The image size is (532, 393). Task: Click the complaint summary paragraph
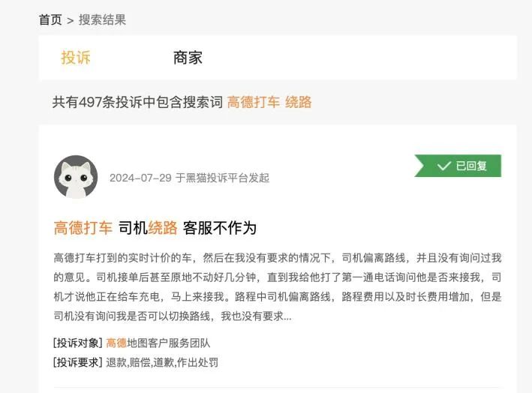tap(277, 286)
